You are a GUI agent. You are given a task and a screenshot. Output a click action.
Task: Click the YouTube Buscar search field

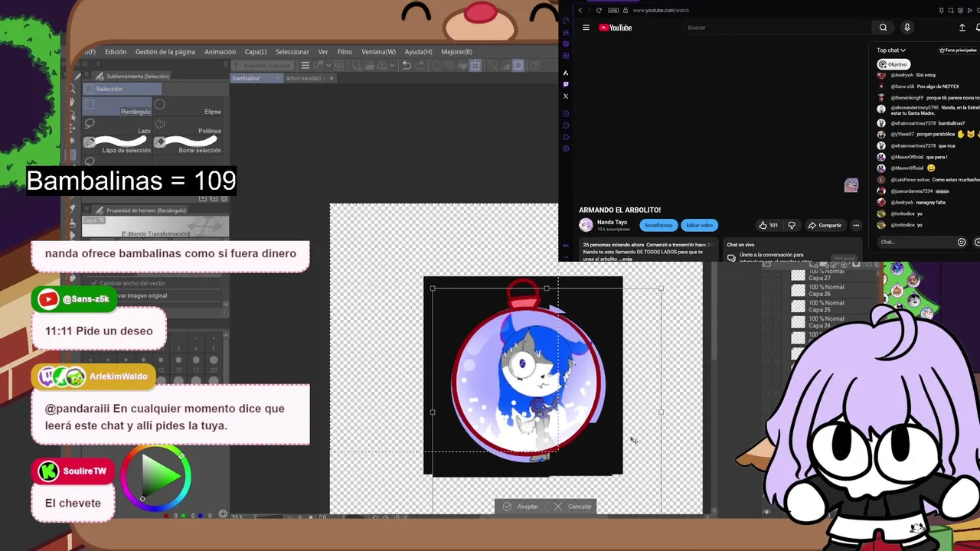point(777,28)
